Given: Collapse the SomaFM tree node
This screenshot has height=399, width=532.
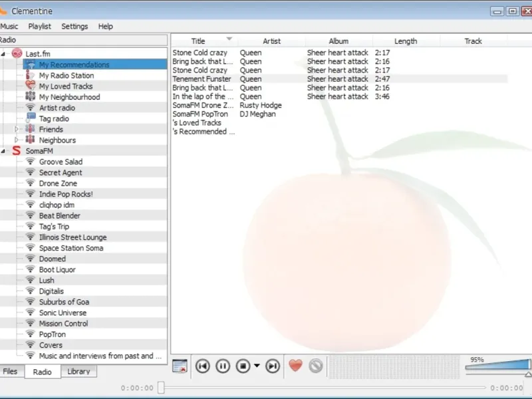Looking at the screenshot, I should tap(3, 151).
